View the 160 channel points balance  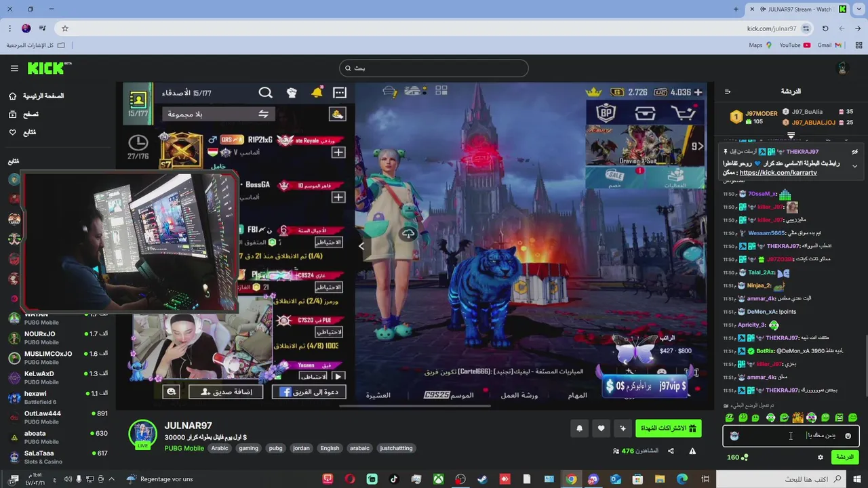737,457
